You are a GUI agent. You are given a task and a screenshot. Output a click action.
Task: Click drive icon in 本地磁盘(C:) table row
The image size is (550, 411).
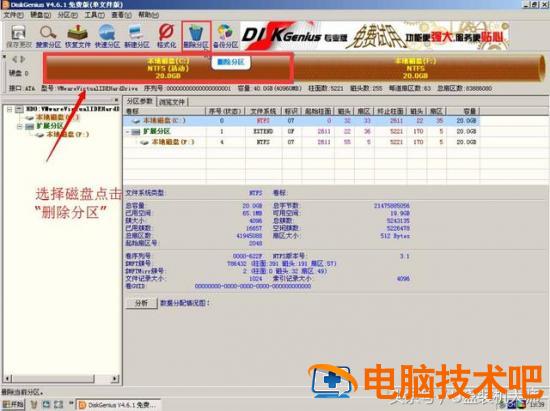136,121
